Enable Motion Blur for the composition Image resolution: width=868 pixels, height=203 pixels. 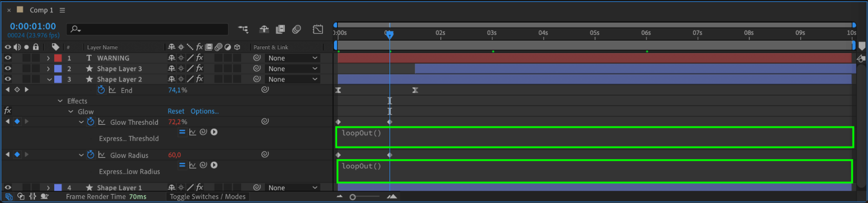pyautogui.click(x=297, y=29)
